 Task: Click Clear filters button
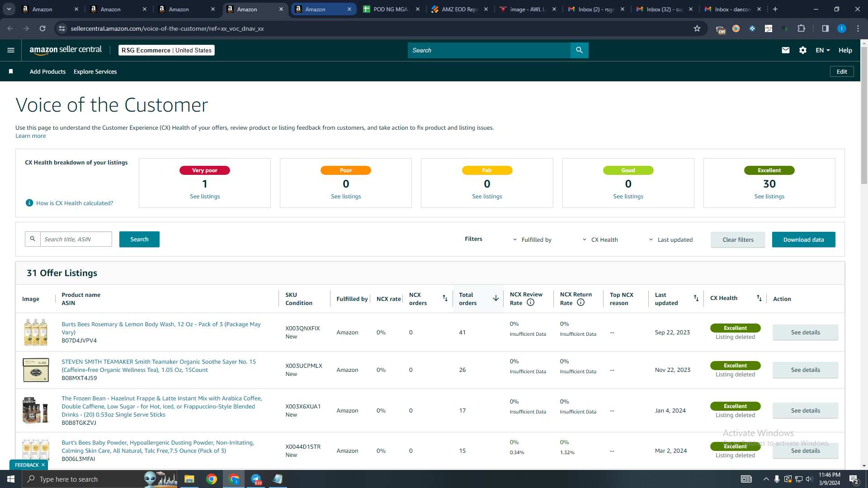click(x=738, y=239)
